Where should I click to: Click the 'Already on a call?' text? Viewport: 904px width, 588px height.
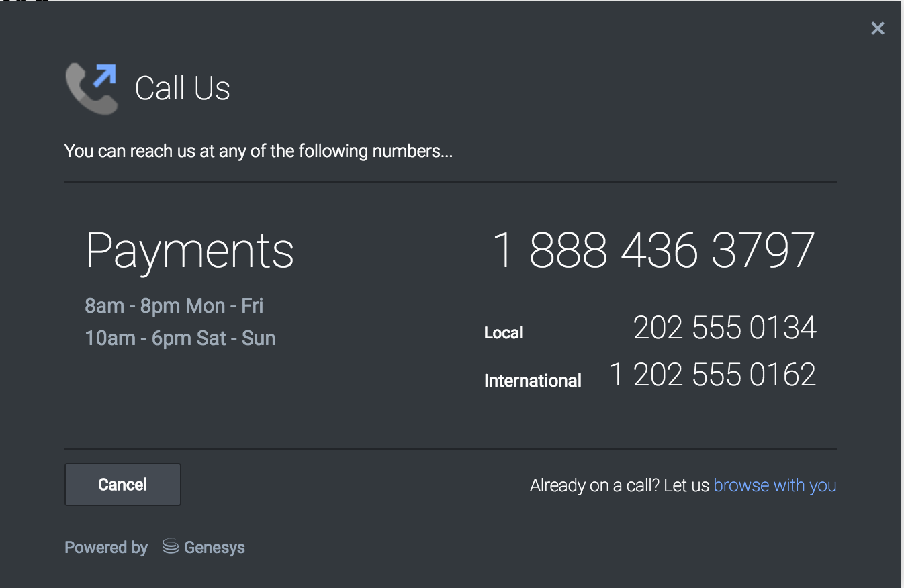pos(619,485)
